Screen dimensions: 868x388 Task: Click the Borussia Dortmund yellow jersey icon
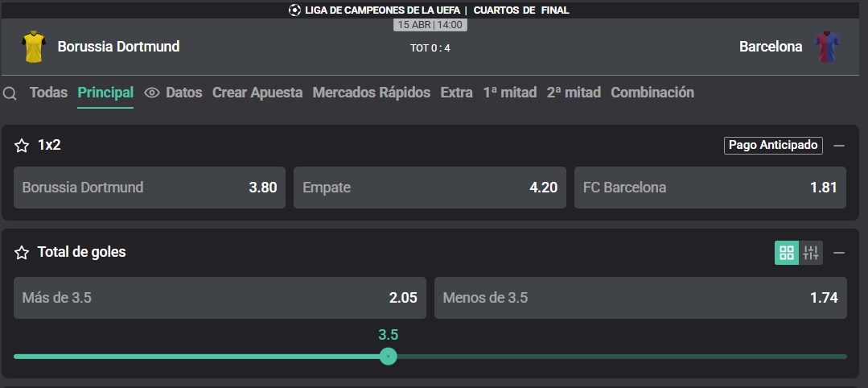[x=33, y=47]
